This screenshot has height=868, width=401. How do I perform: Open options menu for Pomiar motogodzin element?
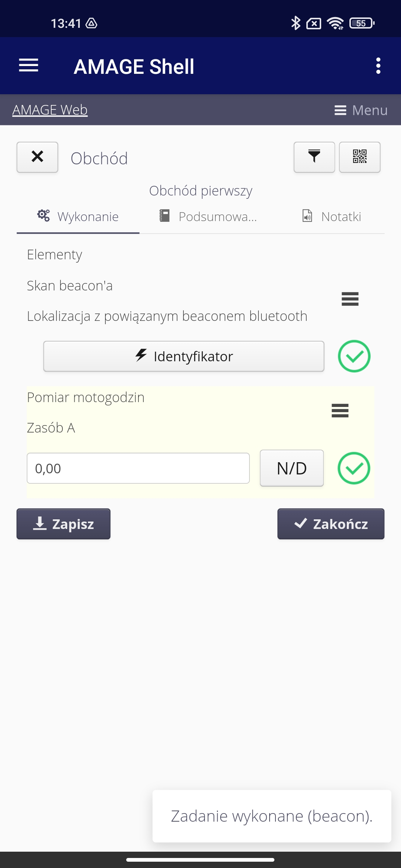pos(340,411)
